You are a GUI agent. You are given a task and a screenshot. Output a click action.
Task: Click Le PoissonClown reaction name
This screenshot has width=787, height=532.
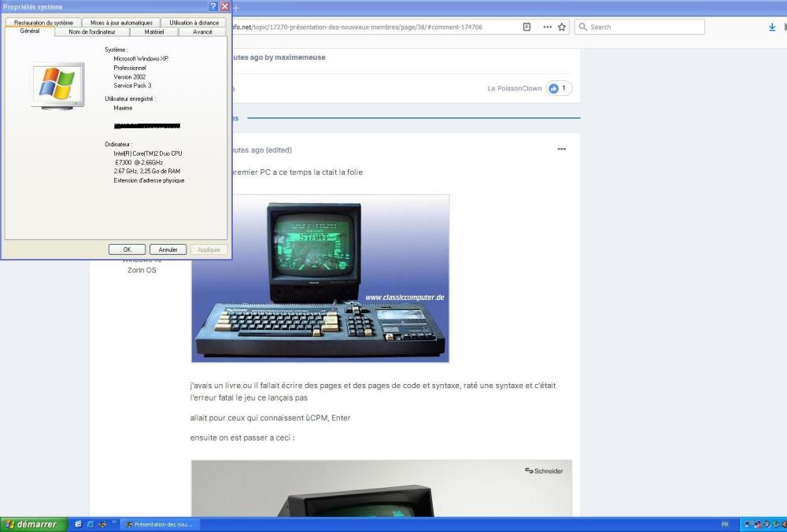pos(515,88)
